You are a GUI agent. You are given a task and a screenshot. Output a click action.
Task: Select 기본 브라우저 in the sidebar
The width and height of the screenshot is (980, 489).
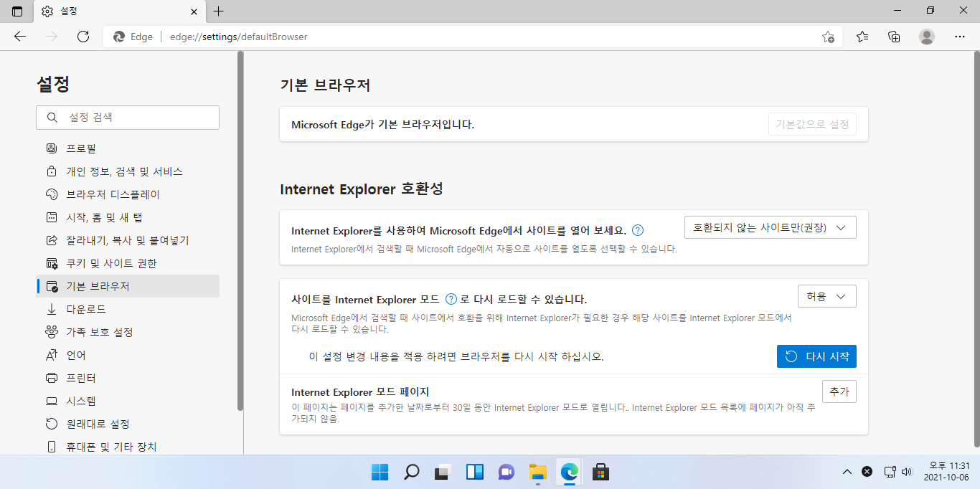tap(128, 286)
